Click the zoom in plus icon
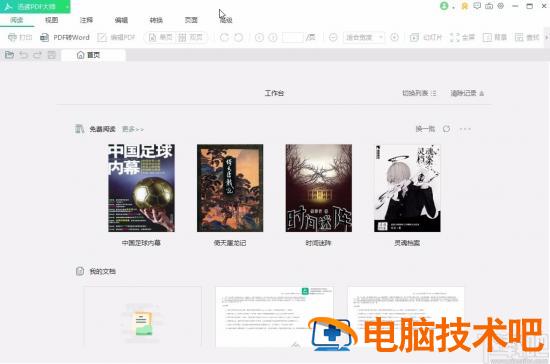Image resolution: width=550 pixels, height=364 pixels. point(394,37)
